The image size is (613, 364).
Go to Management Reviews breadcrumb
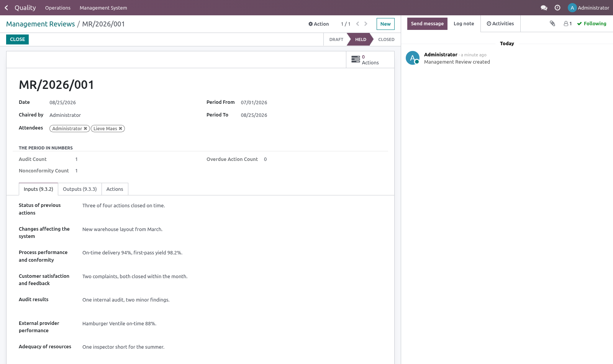click(41, 24)
